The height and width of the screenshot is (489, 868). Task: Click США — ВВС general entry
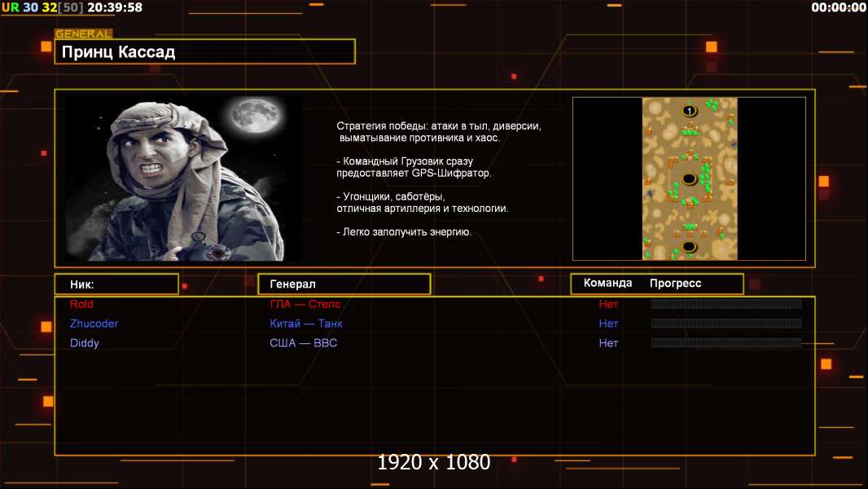coord(304,343)
